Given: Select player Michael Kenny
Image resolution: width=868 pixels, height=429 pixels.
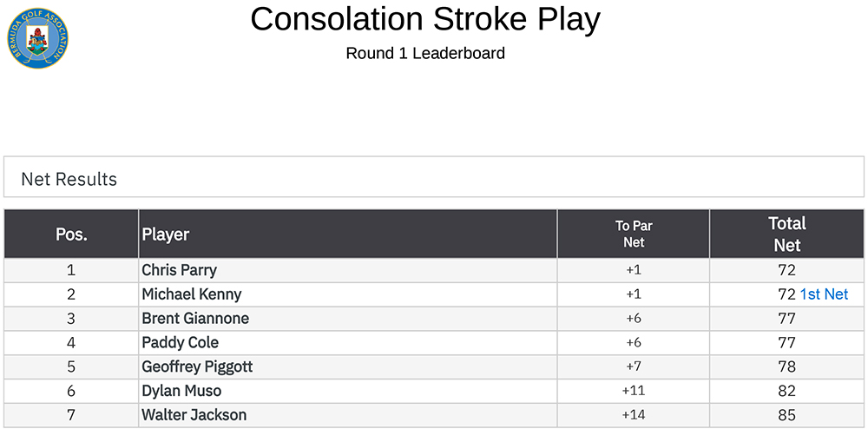Looking at the screenshot, I should [192, 294].
